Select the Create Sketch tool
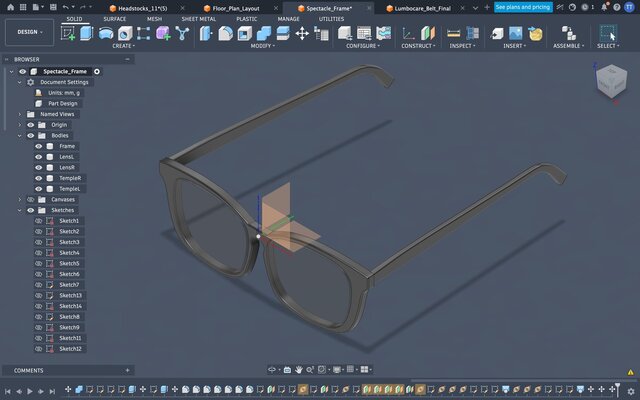The image size is (640, 400). click(x=68, y=33)
